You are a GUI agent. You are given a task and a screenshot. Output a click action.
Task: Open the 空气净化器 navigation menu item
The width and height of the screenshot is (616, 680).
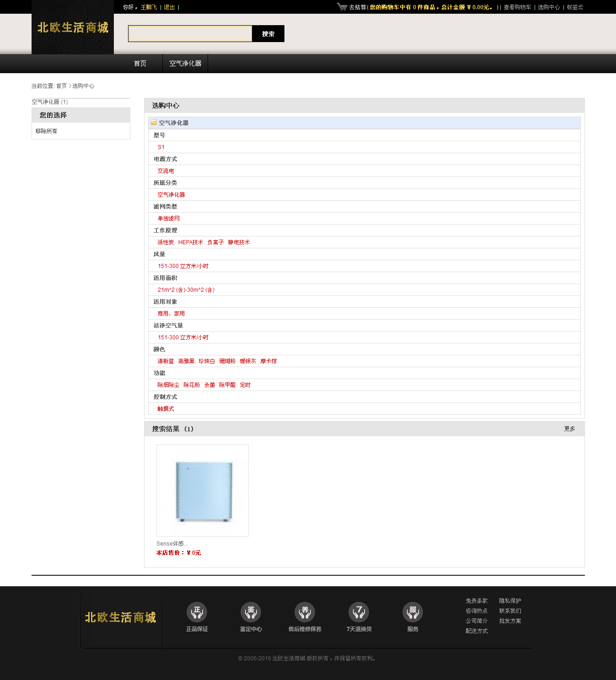click(x=185, y=63)
